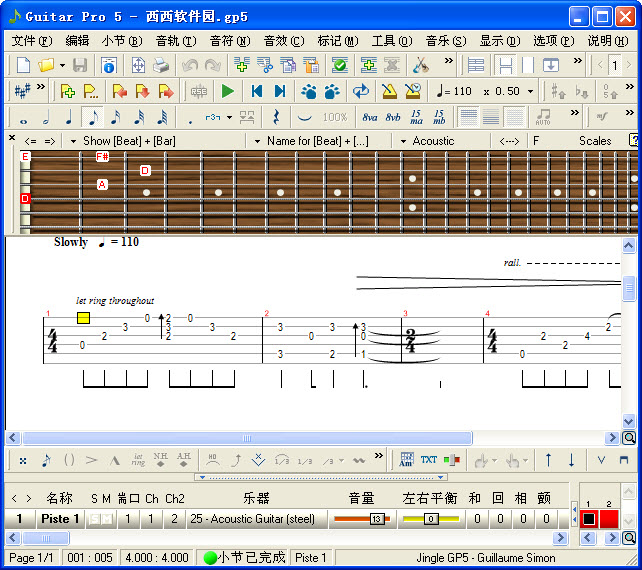Click the track pan balance slider

[x=431, y=519]
